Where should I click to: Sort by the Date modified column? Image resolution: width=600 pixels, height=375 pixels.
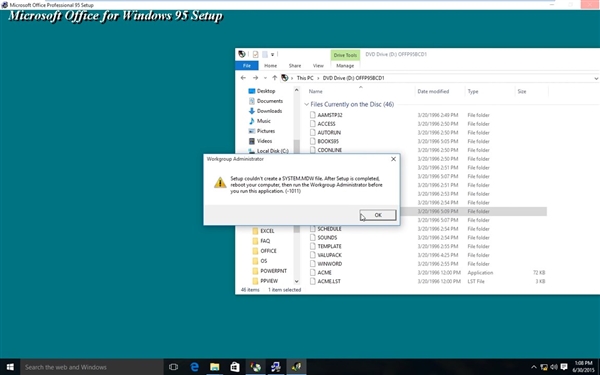coord(433,91)
